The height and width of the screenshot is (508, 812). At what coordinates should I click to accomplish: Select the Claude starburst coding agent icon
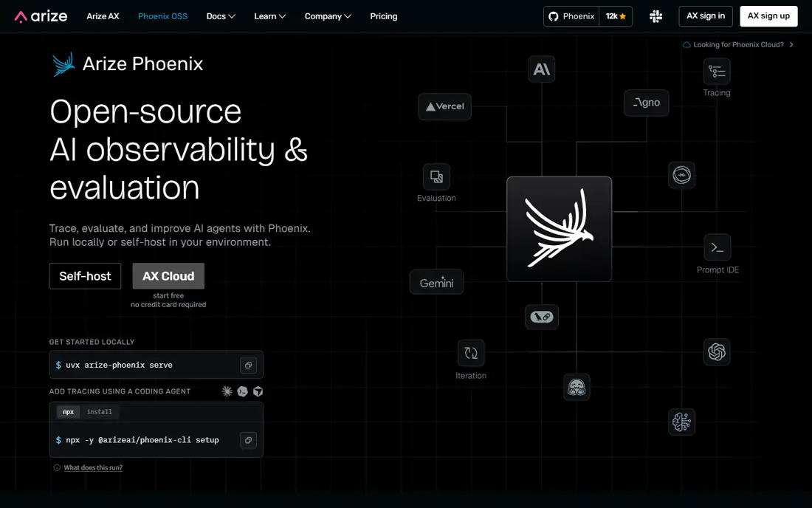coord(227,391)
